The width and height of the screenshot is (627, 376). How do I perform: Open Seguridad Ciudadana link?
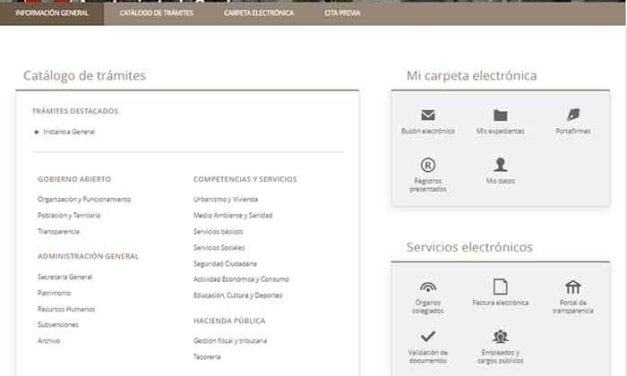(225, 264)
